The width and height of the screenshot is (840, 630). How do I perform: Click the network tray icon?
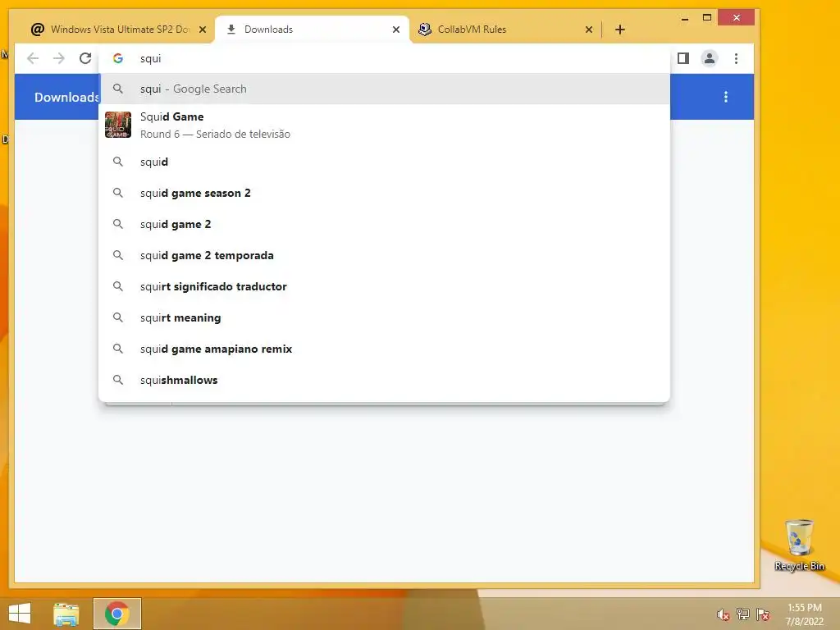coord(743,614)
